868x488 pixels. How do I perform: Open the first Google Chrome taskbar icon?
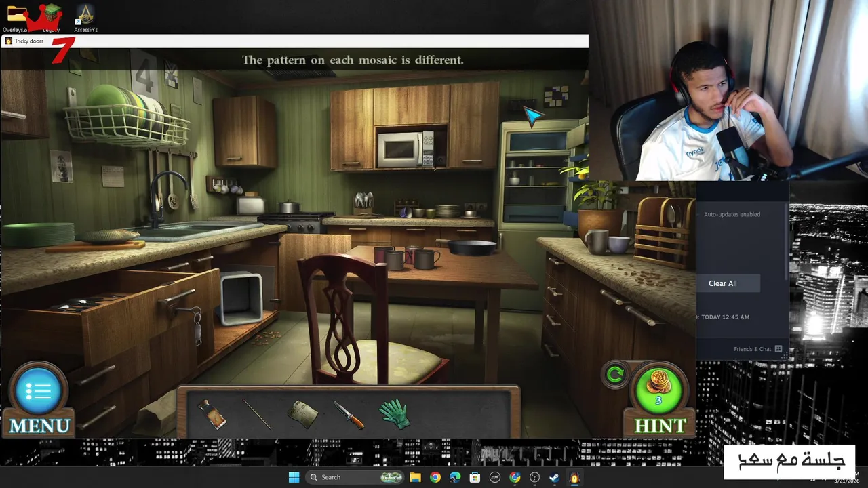pyautogui.click(x=435, y=477)
